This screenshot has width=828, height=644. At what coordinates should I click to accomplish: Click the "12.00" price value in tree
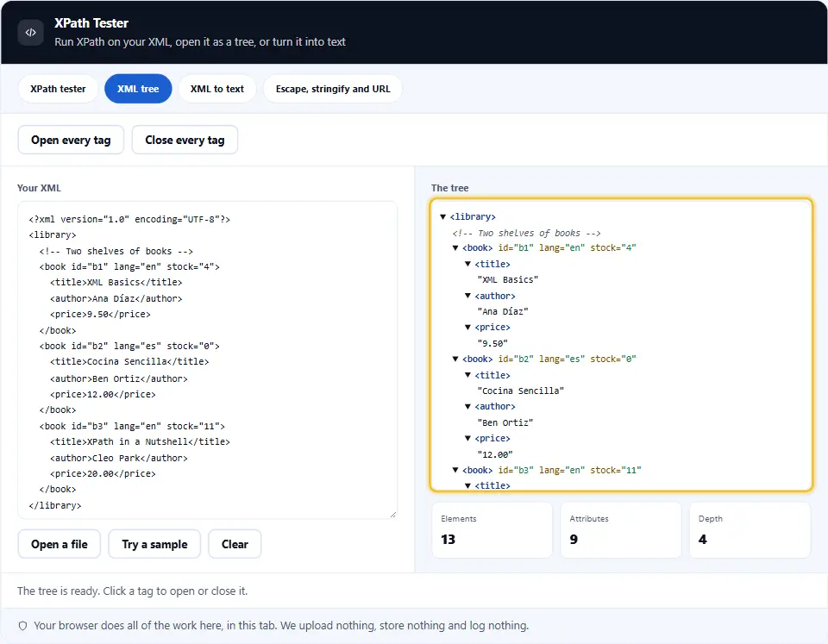495,454
